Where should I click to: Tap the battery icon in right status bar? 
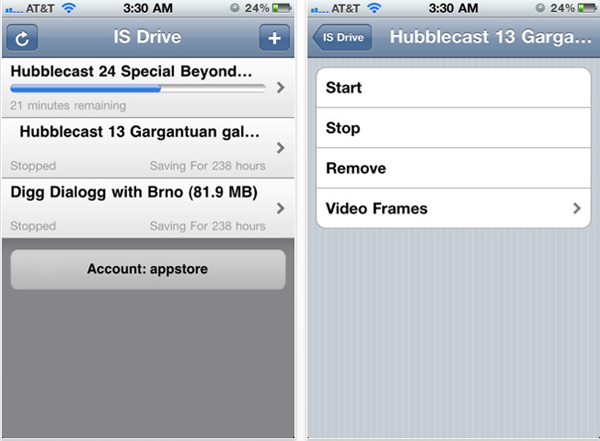click(x=587, y=8)
